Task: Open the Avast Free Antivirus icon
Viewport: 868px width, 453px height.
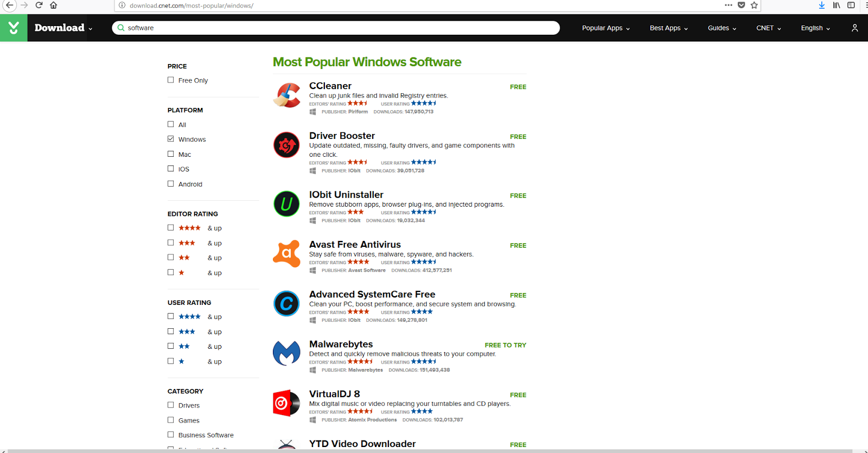Action: tap(286, 254)
